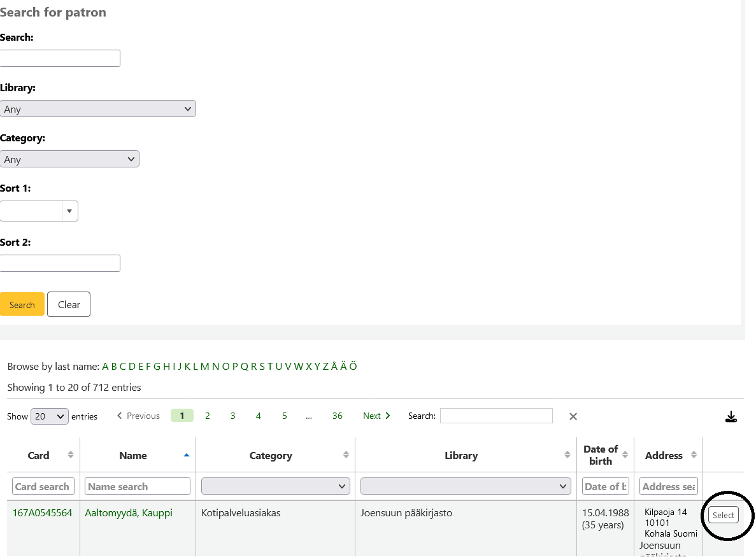Change the Show entries count dropdown
Screen dimensions: 756x557
pos(49,416)
